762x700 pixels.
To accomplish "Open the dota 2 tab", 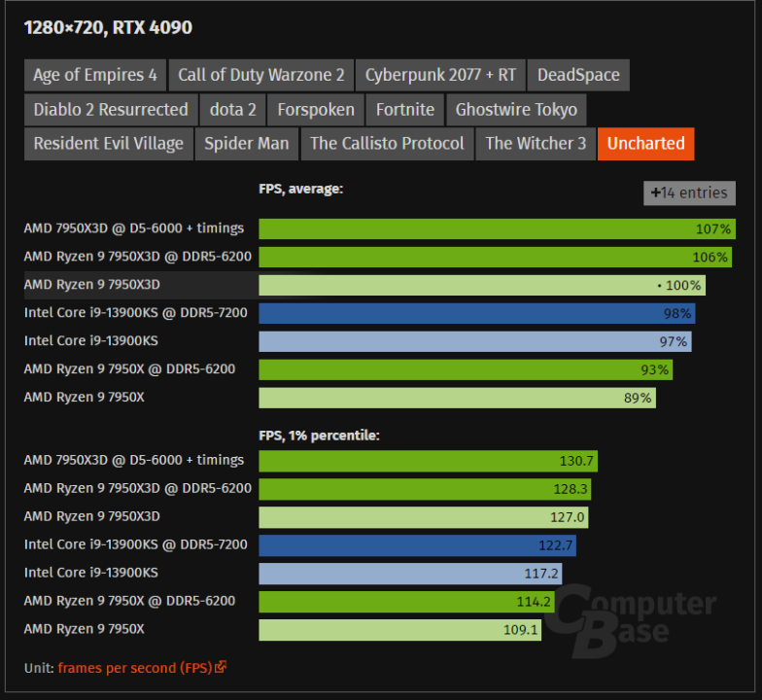I will (x=233, y=110).
